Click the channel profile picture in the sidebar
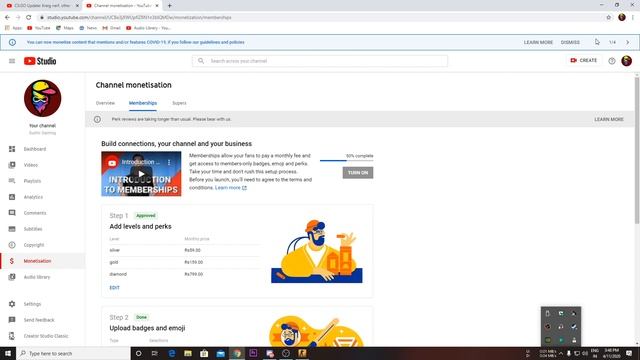Viewport: 640px width, 360px height. [42, 98]
